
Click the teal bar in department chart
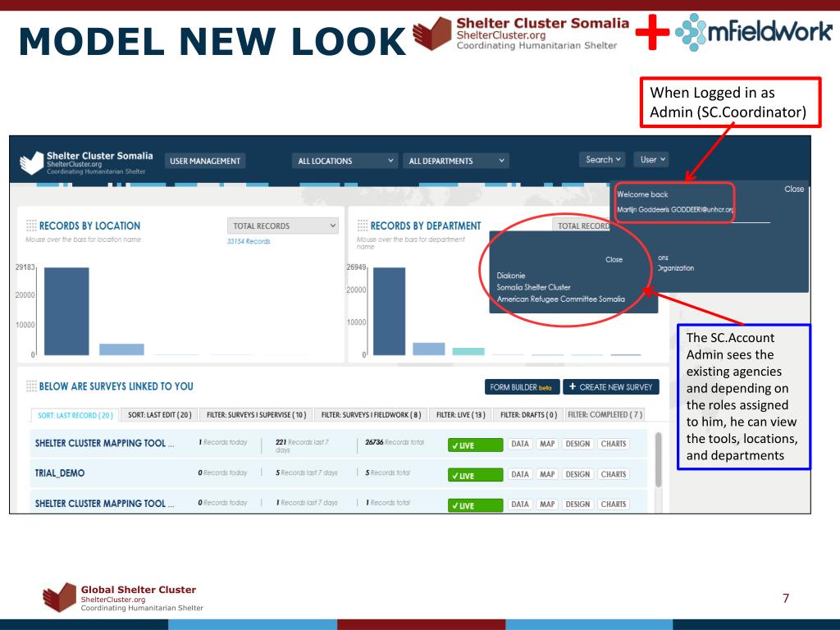(468, 351)
